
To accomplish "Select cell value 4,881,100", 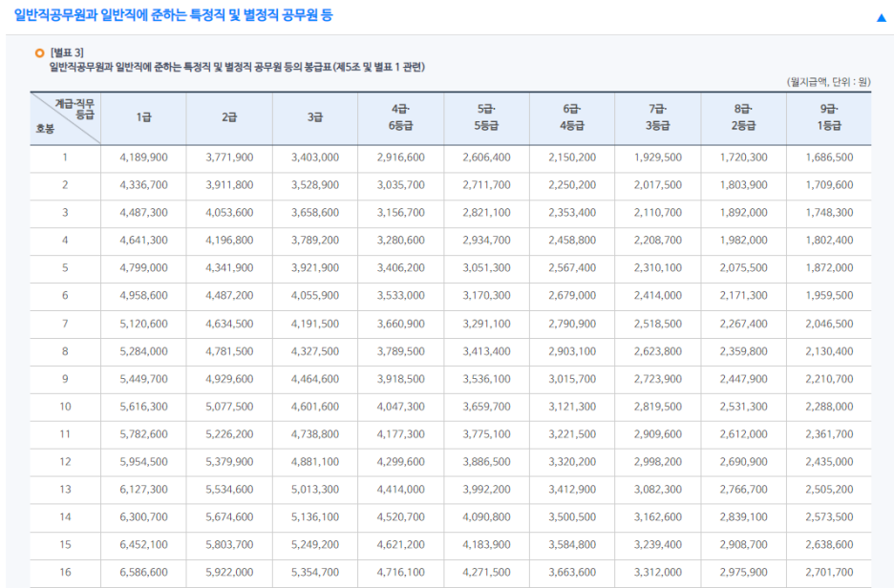I will [x=315, y=462].
